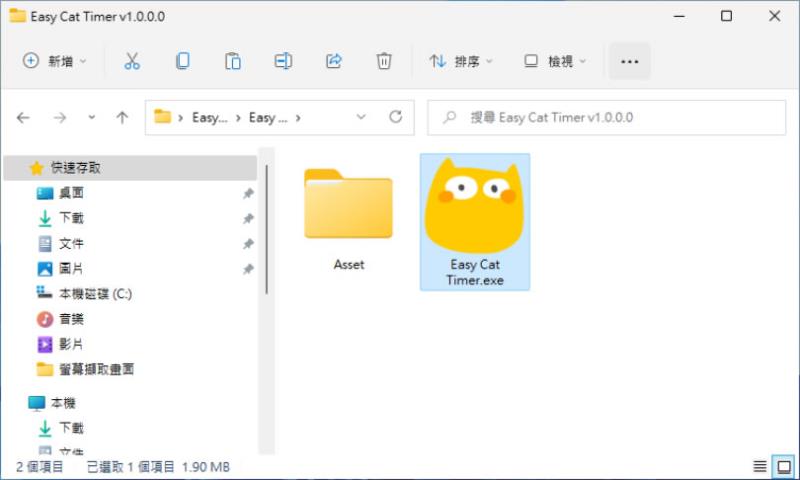
Task: Select Easy Cat Timer.exe cat icon
Action: [x=474, y=222]
